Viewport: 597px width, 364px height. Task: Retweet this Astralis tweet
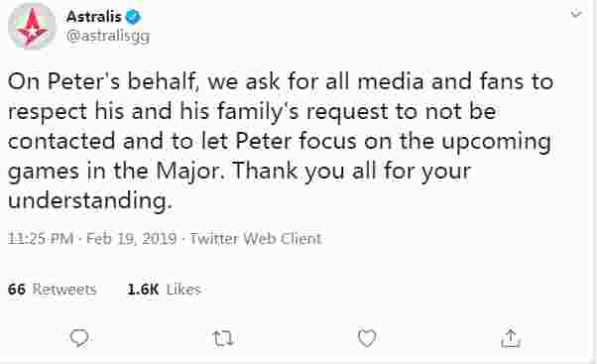click(x=223, y=338)
